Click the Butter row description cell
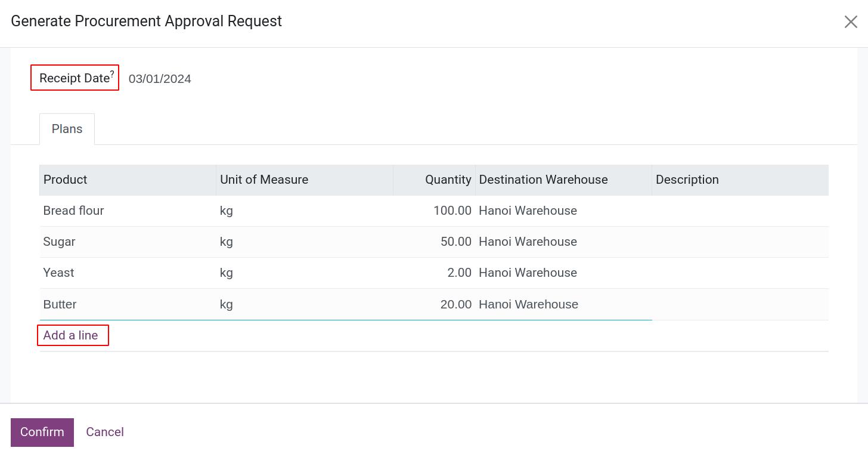The width and height of the screenshot is (868, 457). [739, 304]
